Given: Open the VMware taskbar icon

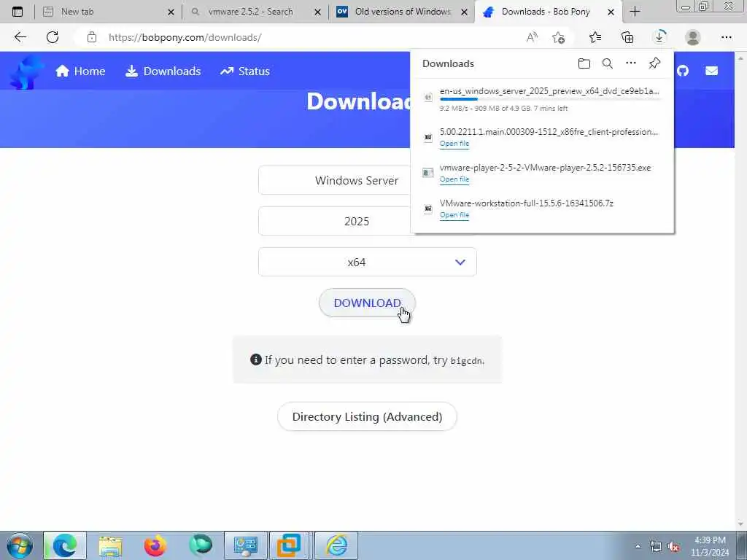Looking at the screenshot, I should [x=289, y=545].
